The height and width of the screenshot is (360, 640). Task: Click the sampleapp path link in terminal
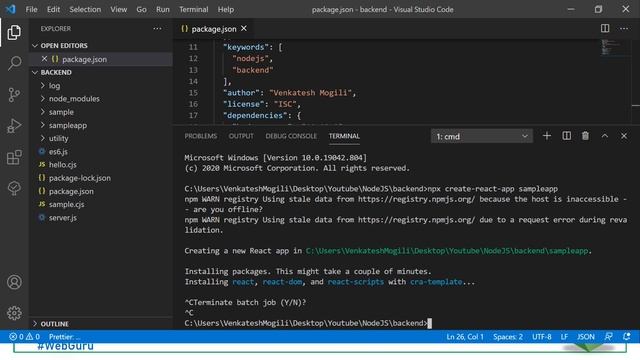point(447,251)
